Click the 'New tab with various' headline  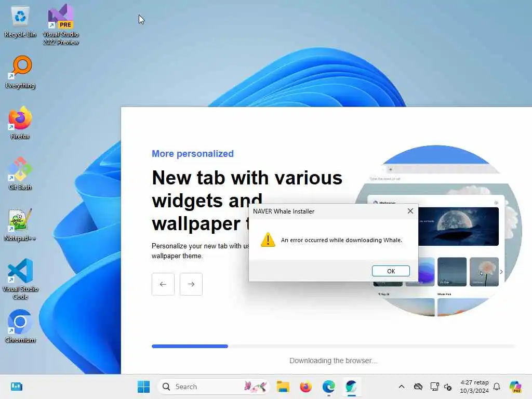pyautogui.click(x=247, y=178)
